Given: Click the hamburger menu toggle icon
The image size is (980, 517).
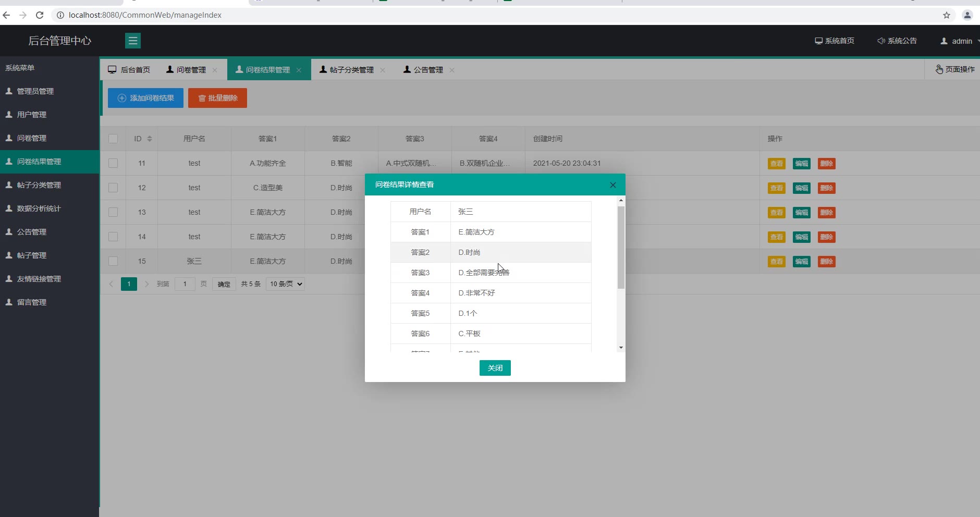Looking at the screenshot, I should 133,41.
